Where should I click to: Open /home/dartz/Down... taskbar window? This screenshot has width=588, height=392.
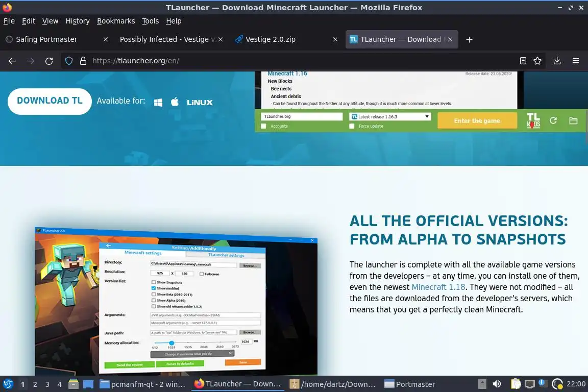[333, 384]
